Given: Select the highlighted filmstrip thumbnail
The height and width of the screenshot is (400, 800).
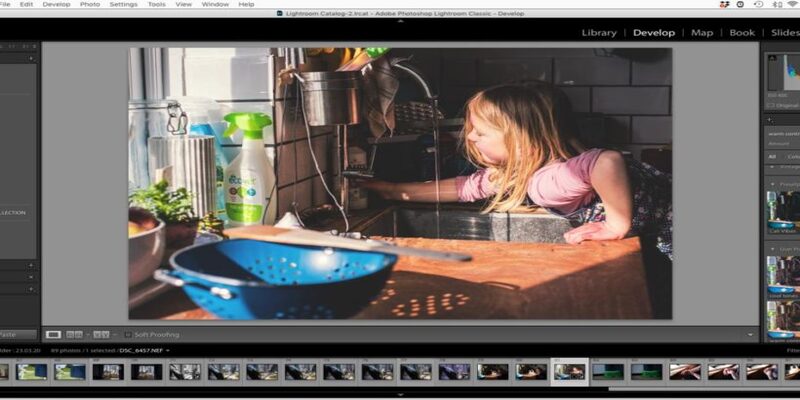Looking at the screenshot, I should pos(570,371).
